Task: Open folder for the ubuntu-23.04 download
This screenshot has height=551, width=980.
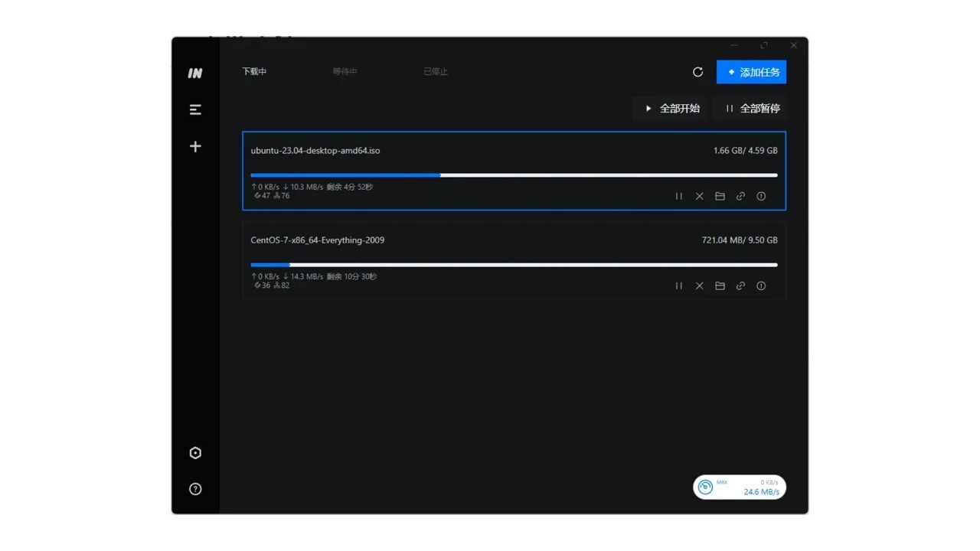Action: [x=720, y=197]
